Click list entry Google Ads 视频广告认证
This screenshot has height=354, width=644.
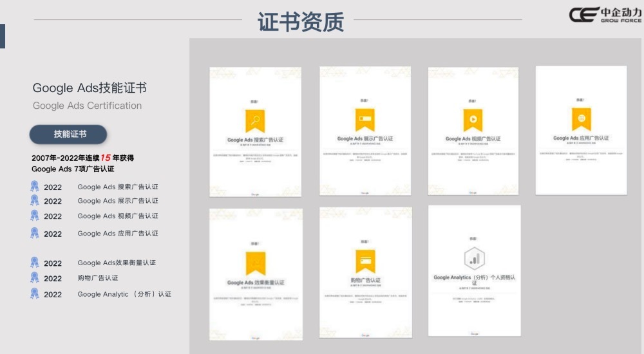(118, 216)
